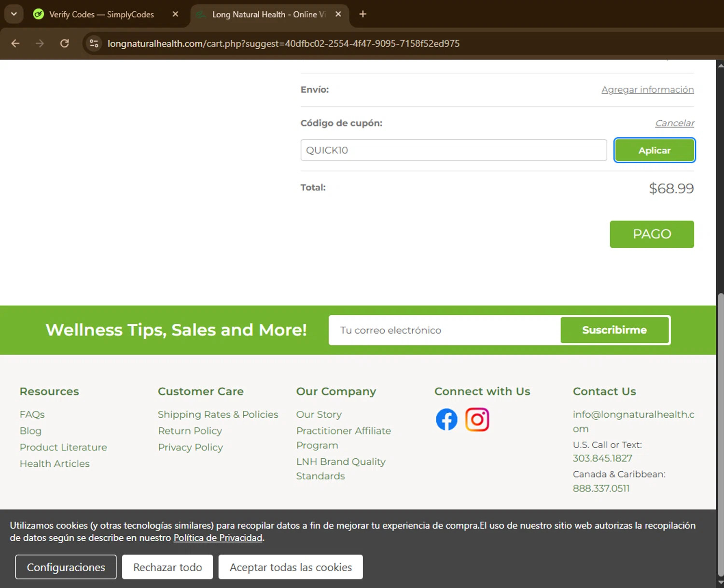Cancel the coupon code entry
The image size is (724, 588).
point(675,123)
